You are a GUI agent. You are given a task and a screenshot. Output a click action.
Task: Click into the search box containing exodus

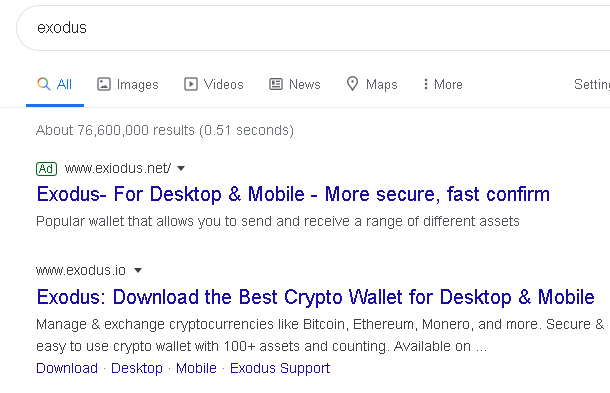pos(313,28)
